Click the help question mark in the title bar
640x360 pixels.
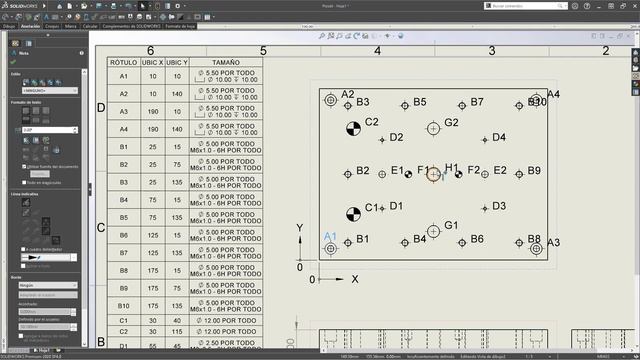pyautogui.click(x=587, y=6)
